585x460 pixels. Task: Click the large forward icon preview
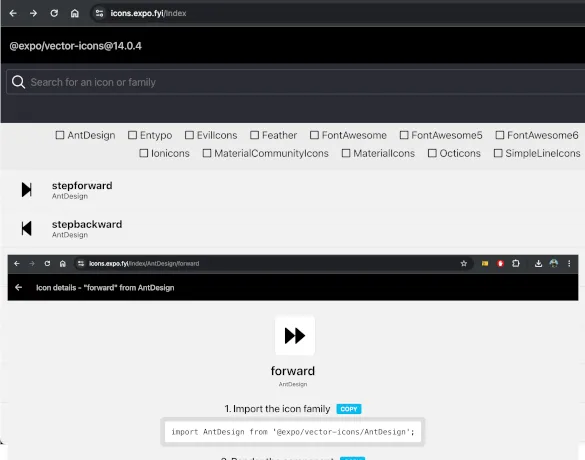pos(295,335)
